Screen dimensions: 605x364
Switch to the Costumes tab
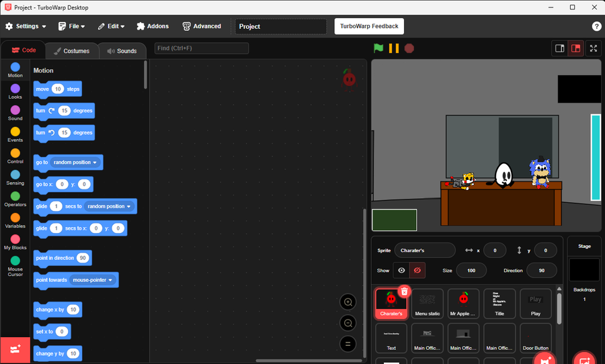(x=72, y=51)
